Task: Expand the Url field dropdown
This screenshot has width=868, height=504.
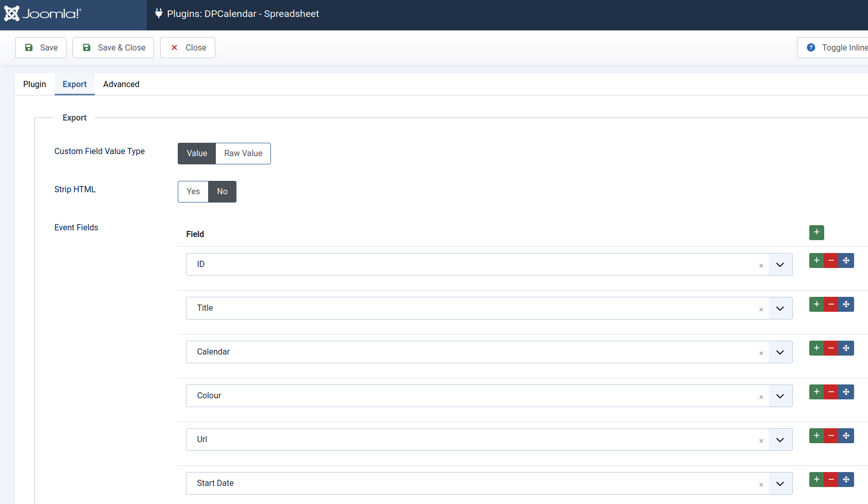Action: point(780,440)
